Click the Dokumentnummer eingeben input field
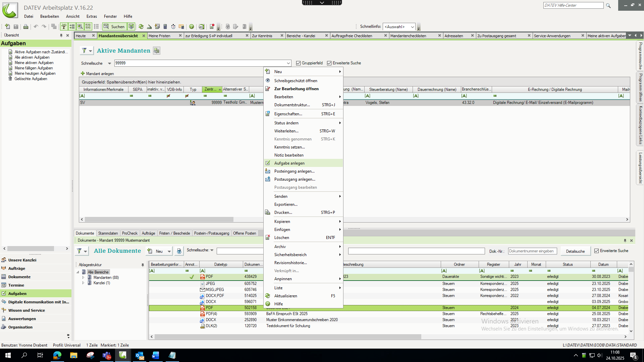Screen dimensions: 644x362 pyautogui.click(x=532, y=251)
